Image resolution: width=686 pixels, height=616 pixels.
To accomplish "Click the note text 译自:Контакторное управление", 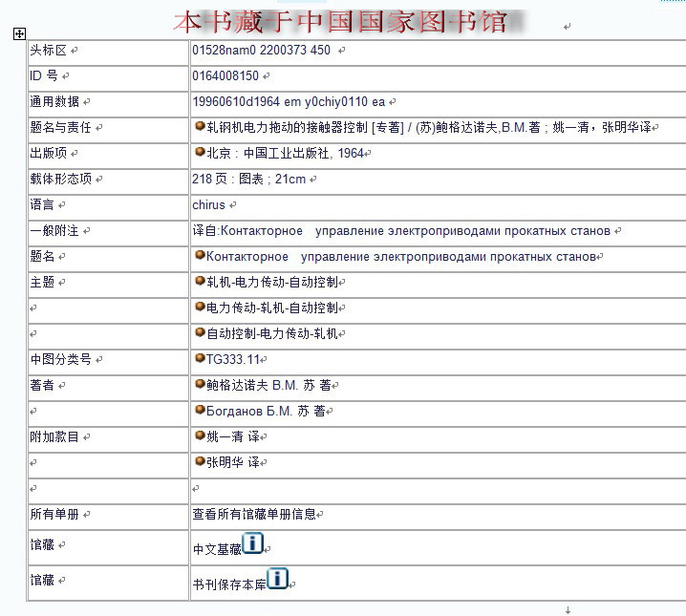I will 401,231.
